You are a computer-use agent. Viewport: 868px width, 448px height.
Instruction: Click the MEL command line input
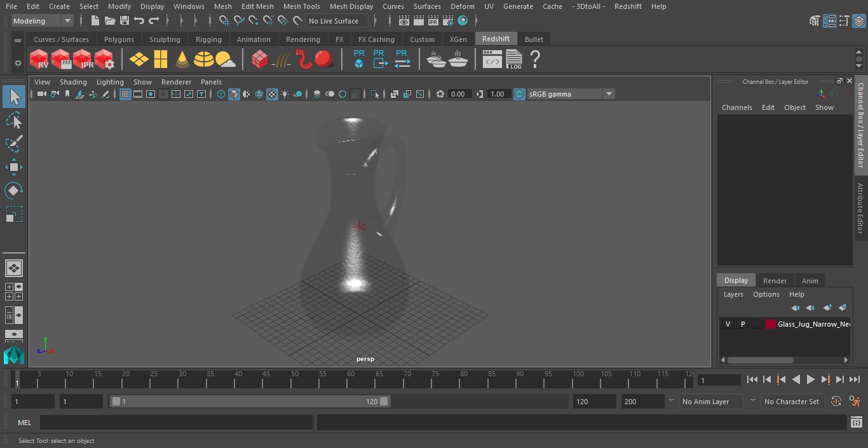(x=176, y=423)
